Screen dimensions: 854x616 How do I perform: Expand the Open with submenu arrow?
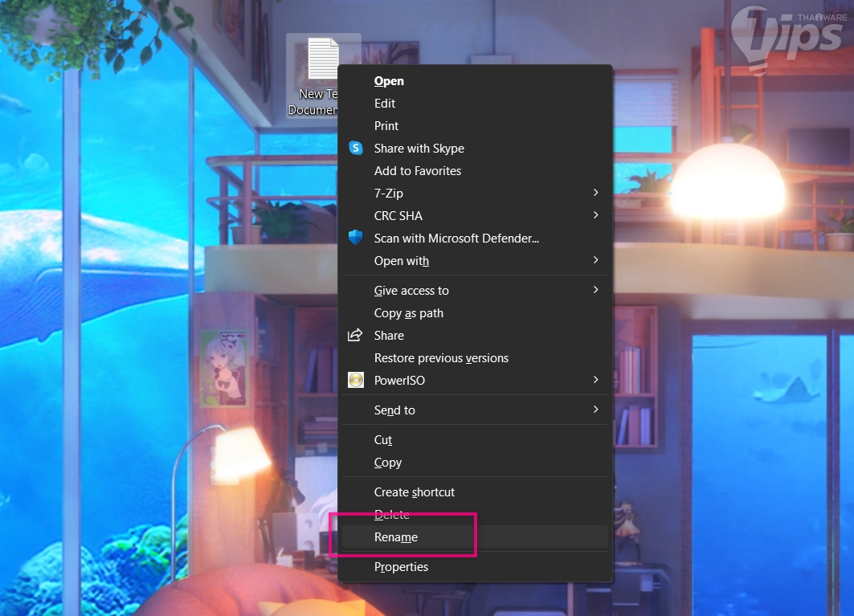[596, 260]
